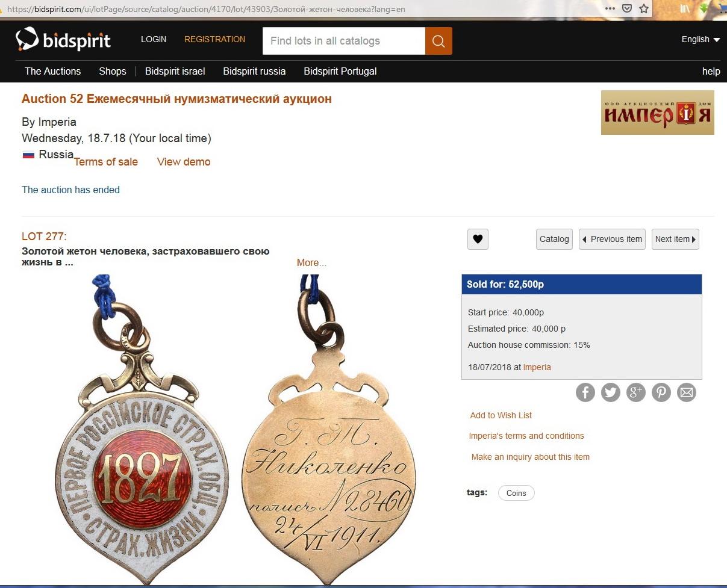Expand lot description with More... link
The width and height of the screenshot is (727, 588).
pos(311,262)
